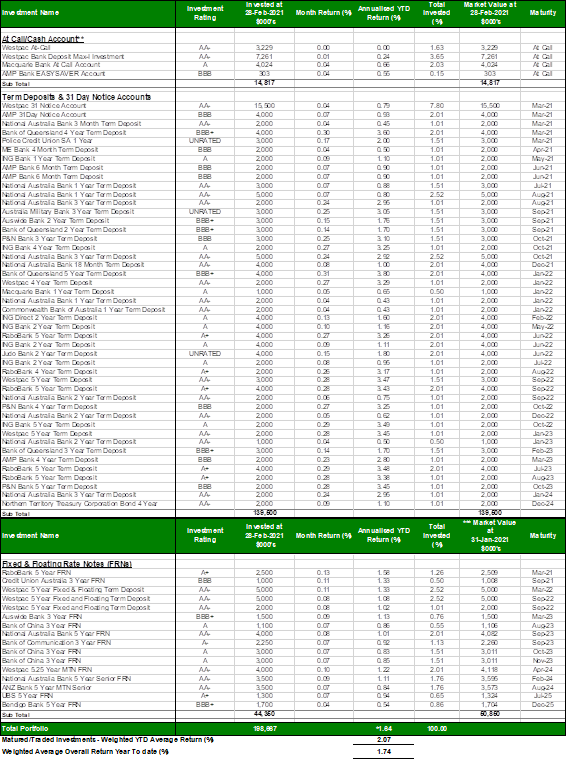Select 'UBS 5 Year FRN' row name
The height and width of the screenshot is (760, 567).
(26, 696)
